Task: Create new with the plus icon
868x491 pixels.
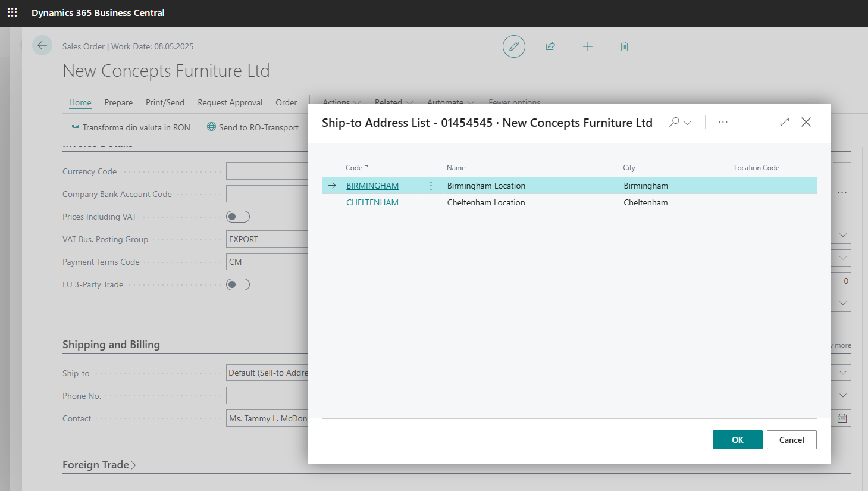Action: pos(588,46)
